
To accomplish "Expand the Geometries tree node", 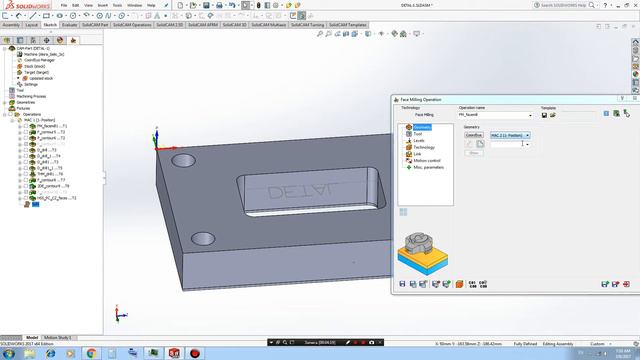I will click(x=4, y=102).
